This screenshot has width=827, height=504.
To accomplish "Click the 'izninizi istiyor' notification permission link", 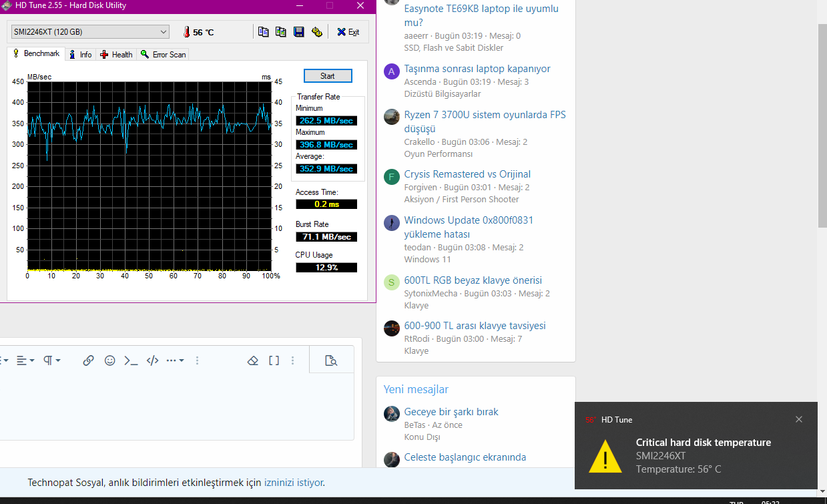I will click(x=294, y=482).
